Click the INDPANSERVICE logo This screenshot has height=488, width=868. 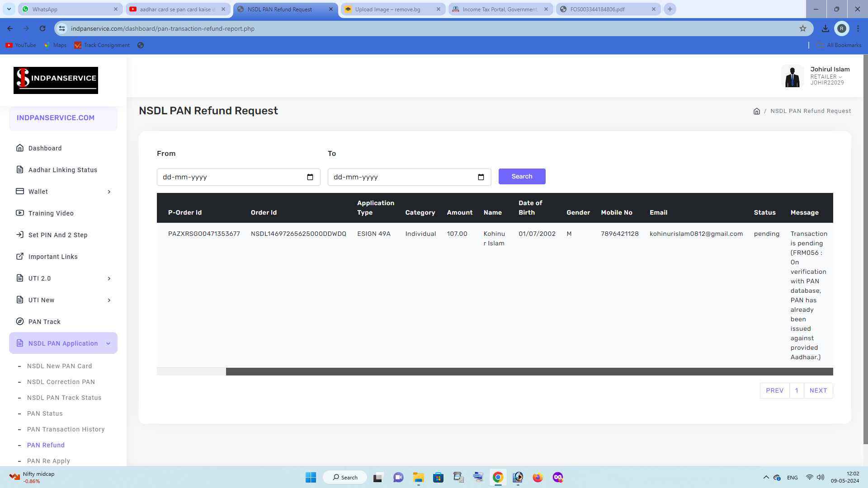tap(56, 80)
